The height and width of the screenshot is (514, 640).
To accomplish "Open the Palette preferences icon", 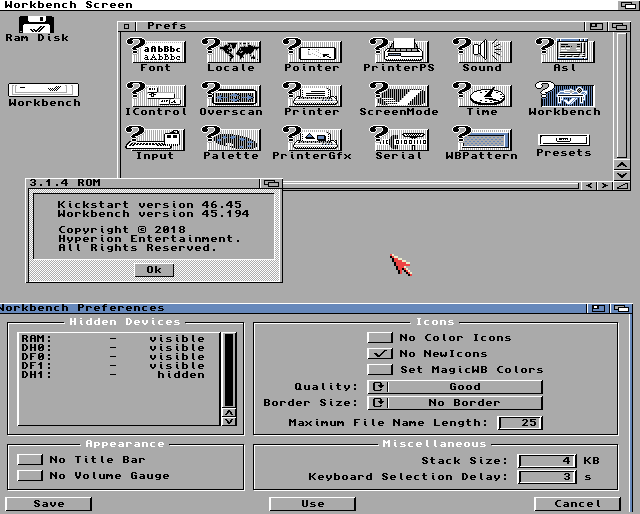I will click(231, 139).
